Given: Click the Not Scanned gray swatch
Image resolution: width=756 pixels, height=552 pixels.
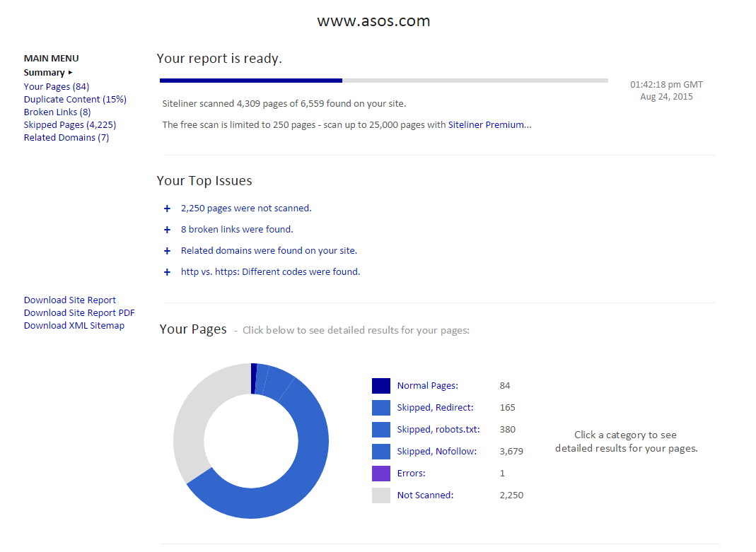Looking at the screenshot, I should pyautogui.click(x=381, y=495).
